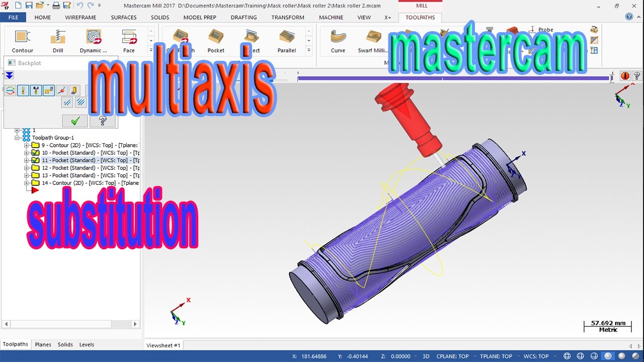
Task: Click the help icon beside red stop button
Action: (x=636, y=76)
